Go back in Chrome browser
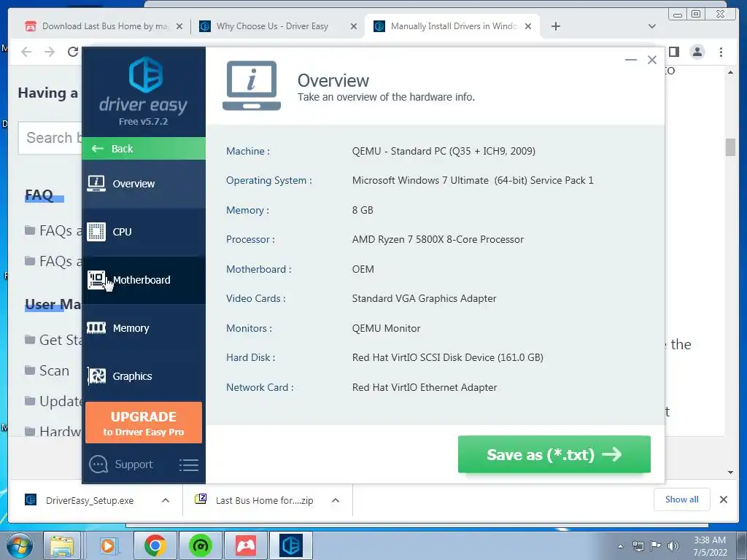Viewport: 747px width, 560px height. [27, 52]
